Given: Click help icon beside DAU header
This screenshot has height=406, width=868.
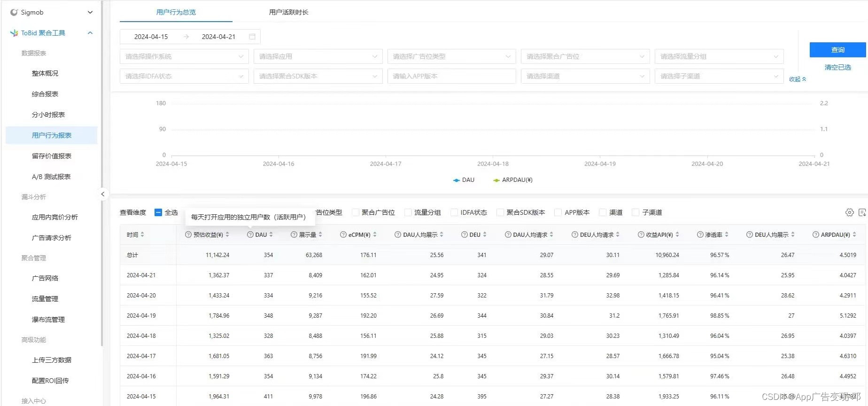Looking at the screenshot, I should click(x=250, y=234).
